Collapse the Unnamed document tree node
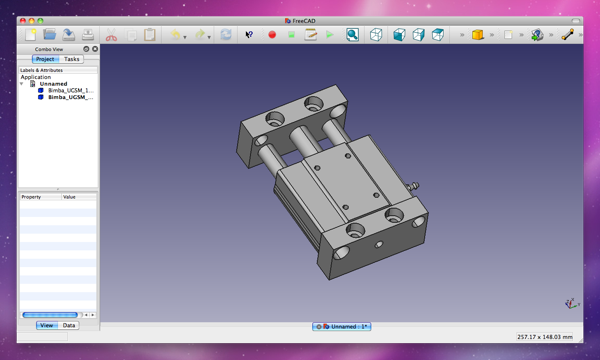This screenshot has height=360, width=600. [x=22, y=84]
